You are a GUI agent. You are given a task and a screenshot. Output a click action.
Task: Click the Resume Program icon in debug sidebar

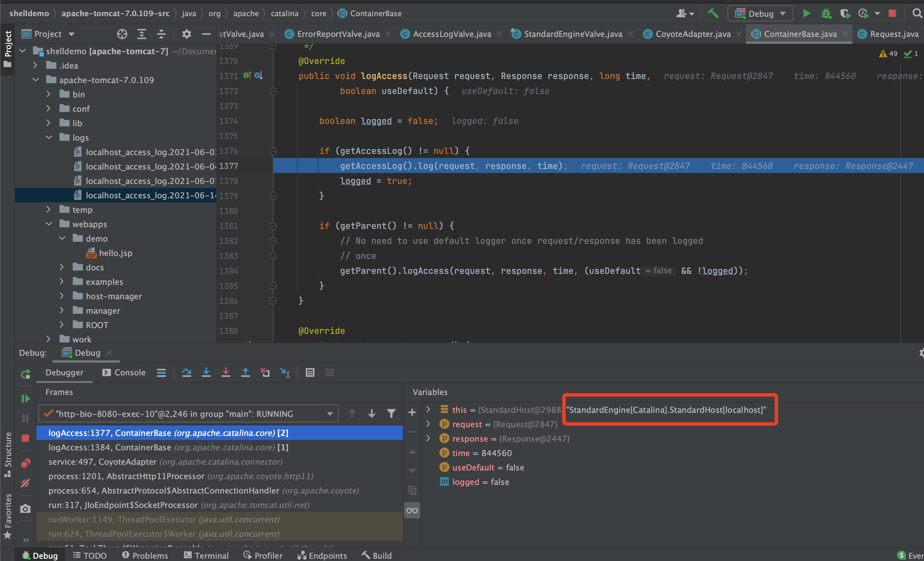(25, 398)
